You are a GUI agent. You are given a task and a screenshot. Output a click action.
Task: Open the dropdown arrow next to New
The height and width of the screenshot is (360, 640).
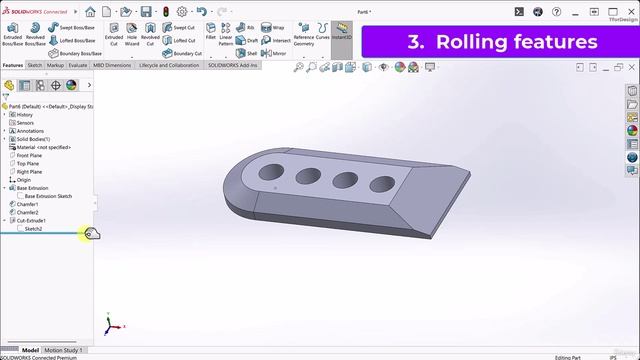116,12
